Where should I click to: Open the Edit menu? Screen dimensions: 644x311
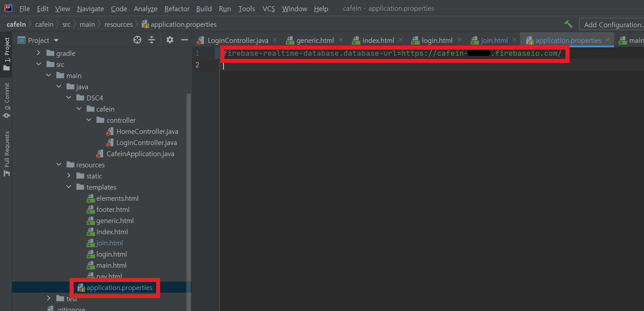click(43, 8)
